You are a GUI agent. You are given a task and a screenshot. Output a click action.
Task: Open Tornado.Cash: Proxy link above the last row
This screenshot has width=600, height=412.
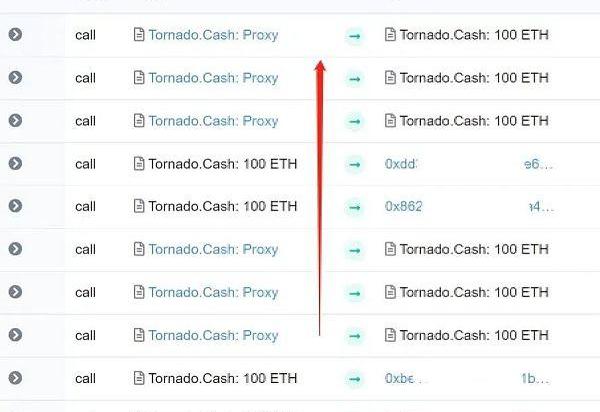click(x=213, y=335)
